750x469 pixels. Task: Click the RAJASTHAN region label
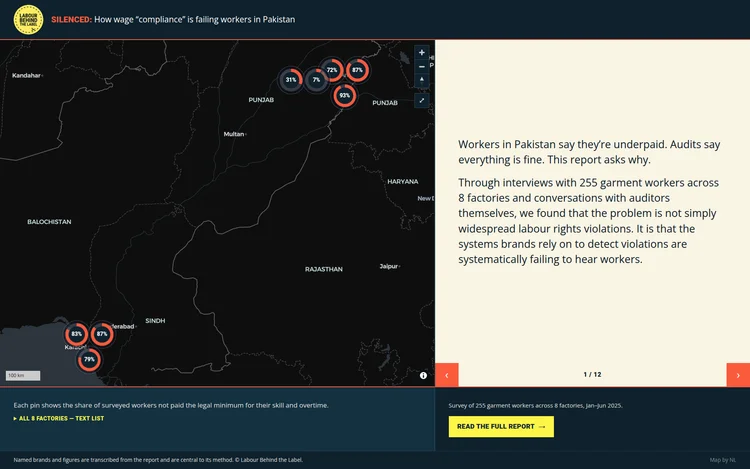point(324,269)
